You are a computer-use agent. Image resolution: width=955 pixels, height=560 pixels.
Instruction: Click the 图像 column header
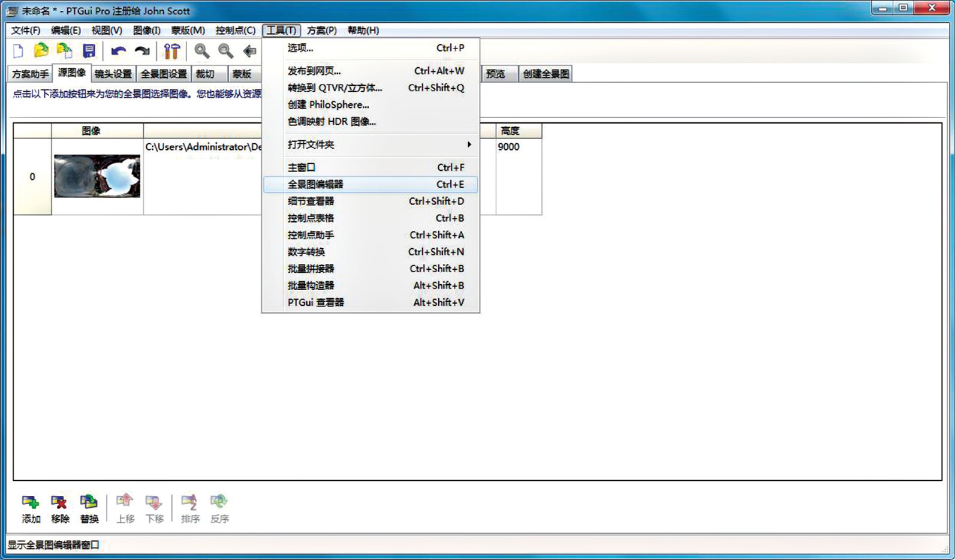(97, 131)
